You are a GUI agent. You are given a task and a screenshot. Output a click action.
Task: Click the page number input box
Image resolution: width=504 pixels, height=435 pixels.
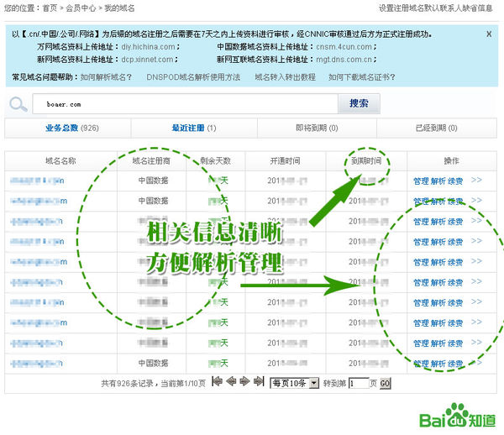pos(357,383)
